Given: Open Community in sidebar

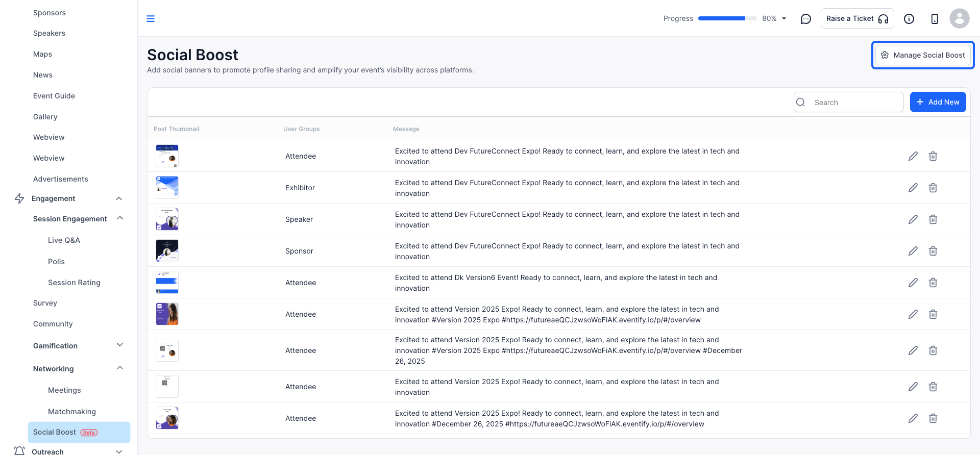Looking at the screenshot, I should click(53, 324).
